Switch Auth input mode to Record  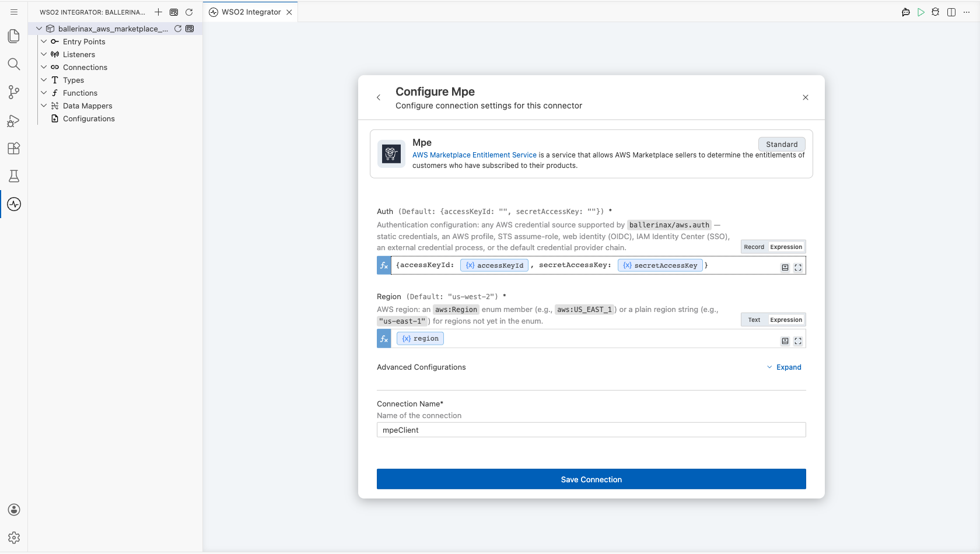tap(754, 247)
